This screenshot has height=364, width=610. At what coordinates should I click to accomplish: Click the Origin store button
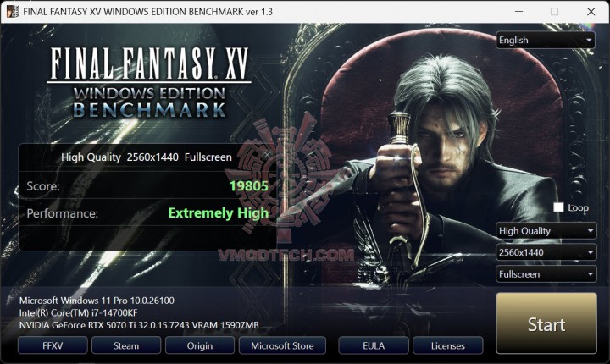pyautogui.click(x=200, y=345)
